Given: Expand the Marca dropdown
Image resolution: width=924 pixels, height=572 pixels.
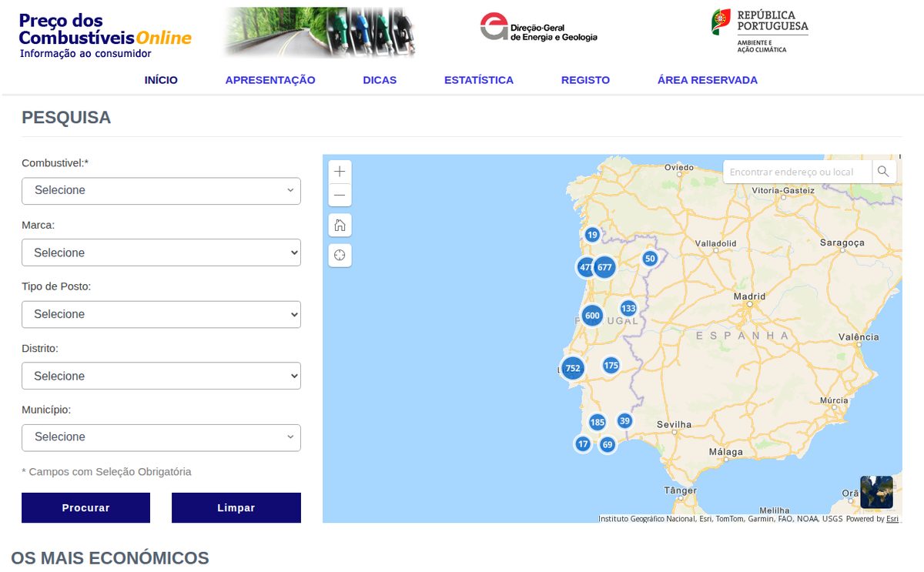Looking at the screenshot, I should point(161,253).
